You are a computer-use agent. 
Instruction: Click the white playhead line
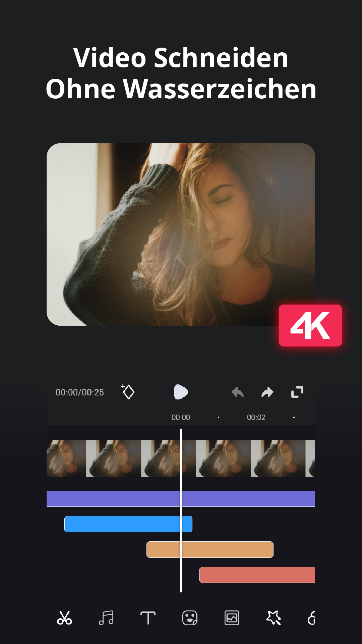click(181, 511)
